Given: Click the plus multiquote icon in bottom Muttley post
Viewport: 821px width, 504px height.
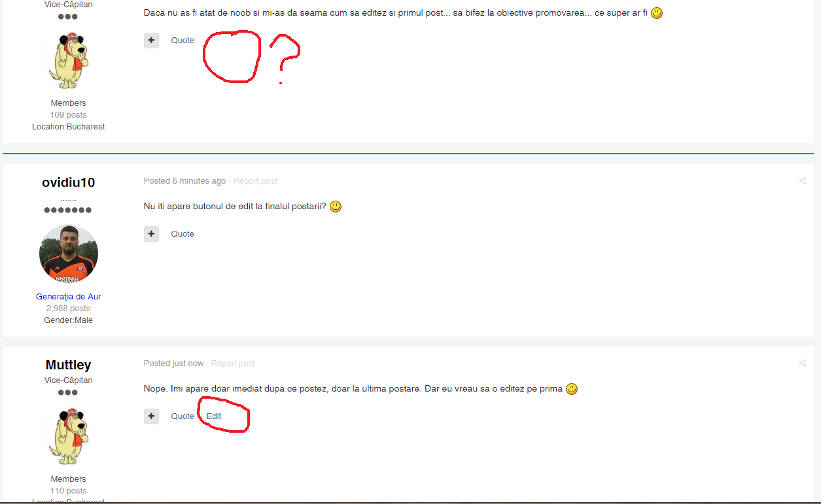Looking at the screenshot, I should pos(151,416).
